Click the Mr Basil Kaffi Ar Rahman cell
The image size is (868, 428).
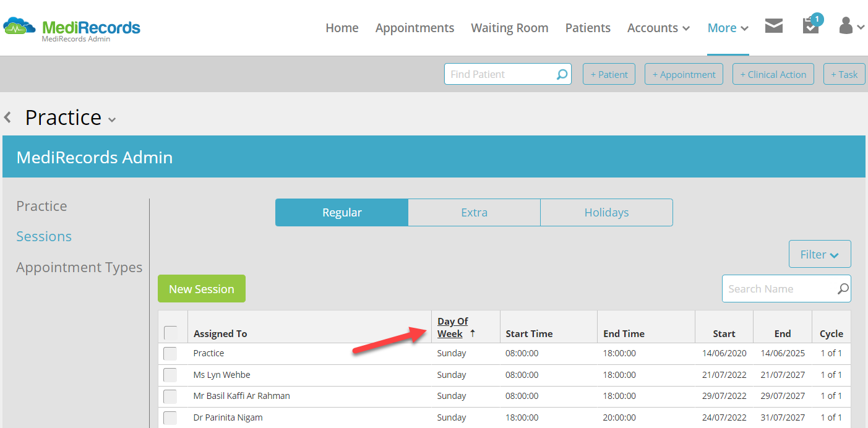pos(241,396)
